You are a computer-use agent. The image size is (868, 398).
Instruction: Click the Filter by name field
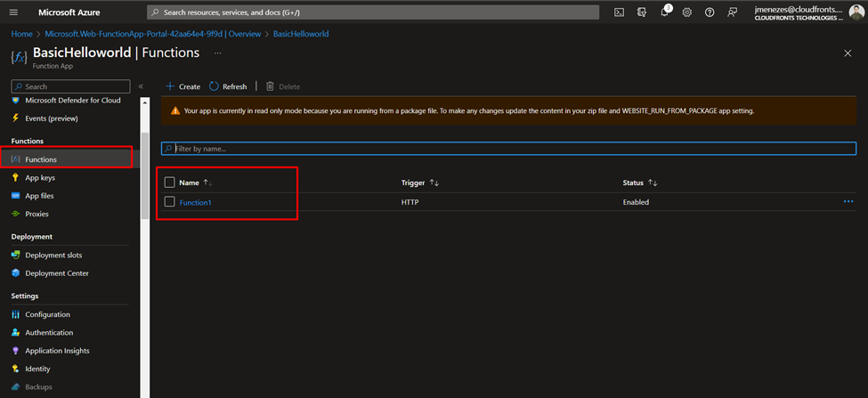click(x=508, y=149)
